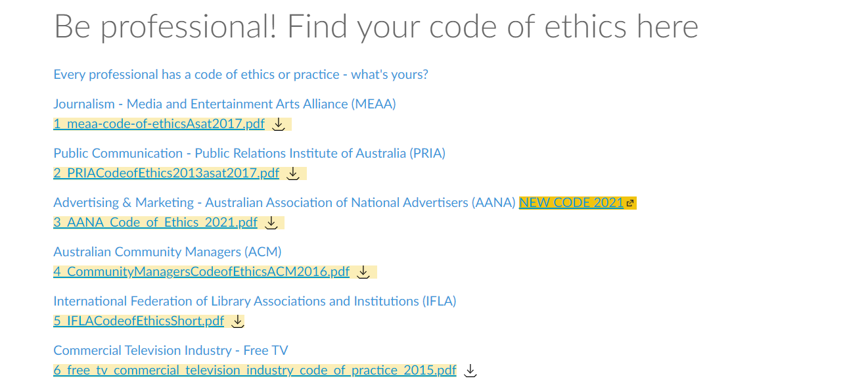Click download icon for free tv code of practice pdf

470,371
